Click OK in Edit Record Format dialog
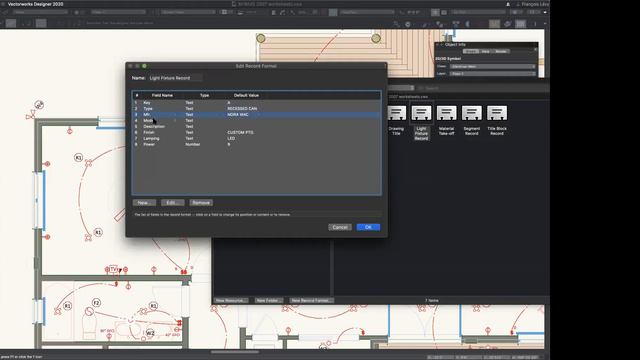This screenshot has width=640, height=360. (x=368, y=227)
